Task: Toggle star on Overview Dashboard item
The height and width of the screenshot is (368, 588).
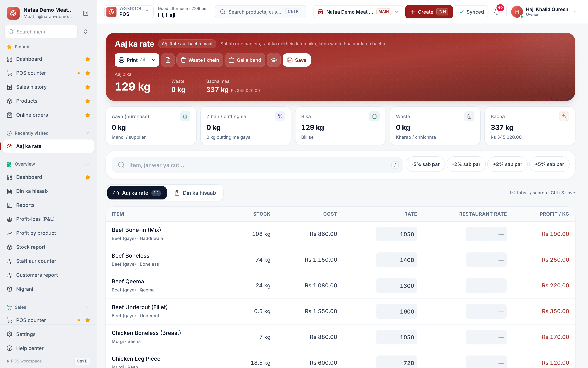Action: point(88,177)
